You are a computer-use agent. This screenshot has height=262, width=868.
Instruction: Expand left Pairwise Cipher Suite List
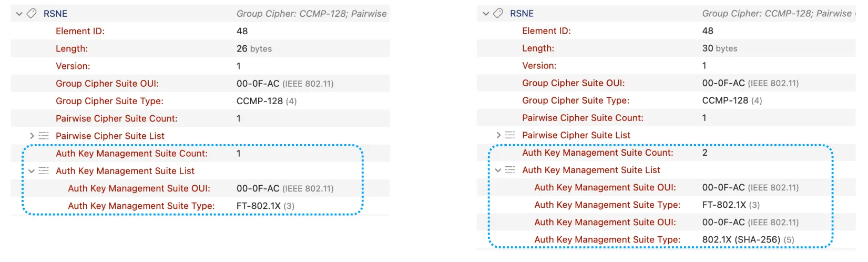(32, 136)
